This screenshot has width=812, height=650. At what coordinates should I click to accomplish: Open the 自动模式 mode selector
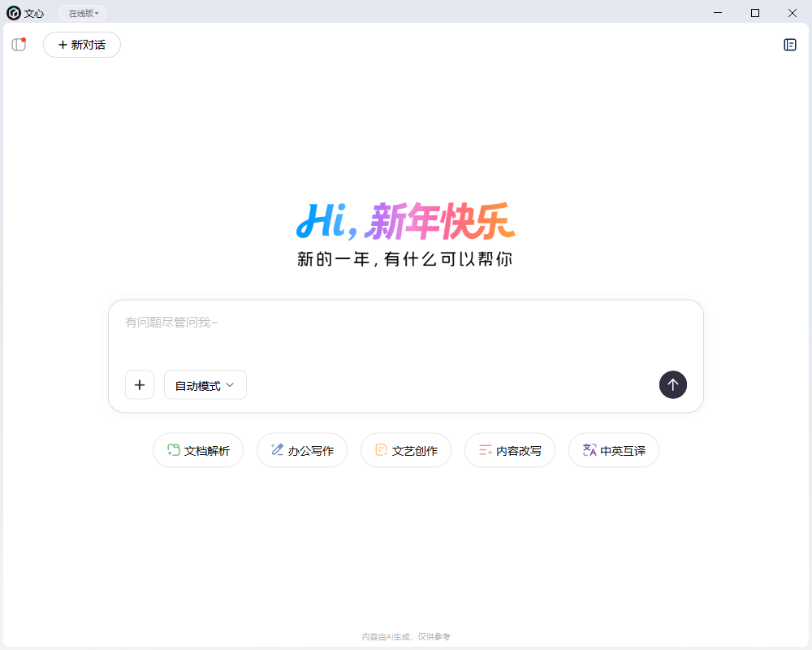pyautogui.click(x=205, y=384)
